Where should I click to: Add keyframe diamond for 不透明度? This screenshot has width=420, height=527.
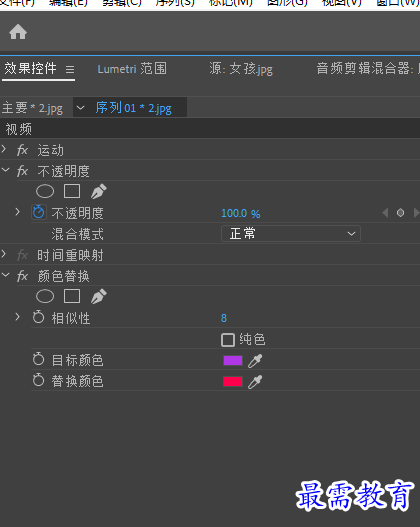400,213
